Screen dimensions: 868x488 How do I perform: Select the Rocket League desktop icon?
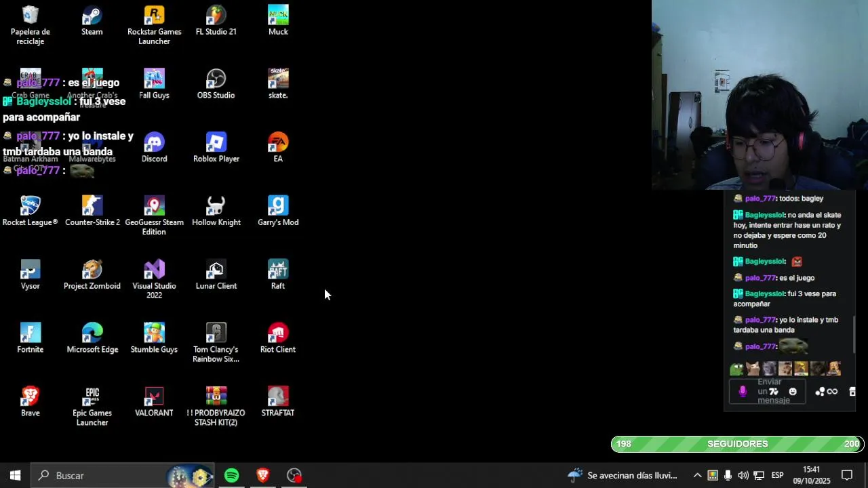pyautogui.click(x=31, y=211)
